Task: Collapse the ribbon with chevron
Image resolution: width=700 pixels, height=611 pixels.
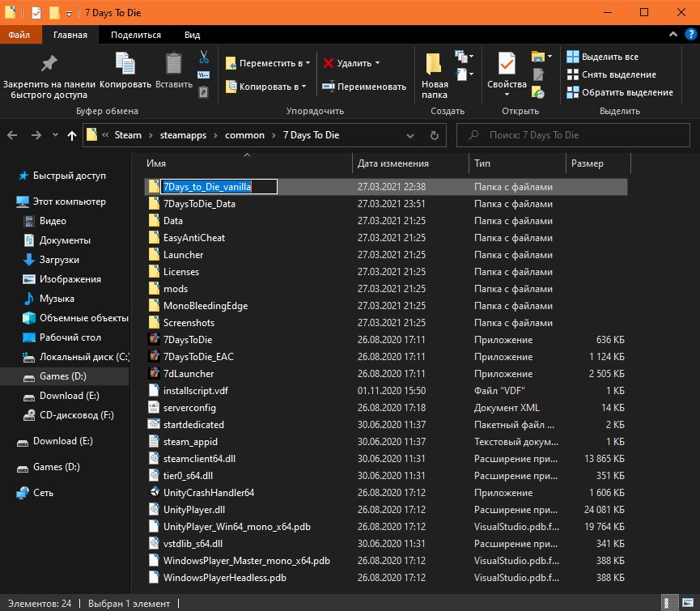Action: [x=673, y=34]
